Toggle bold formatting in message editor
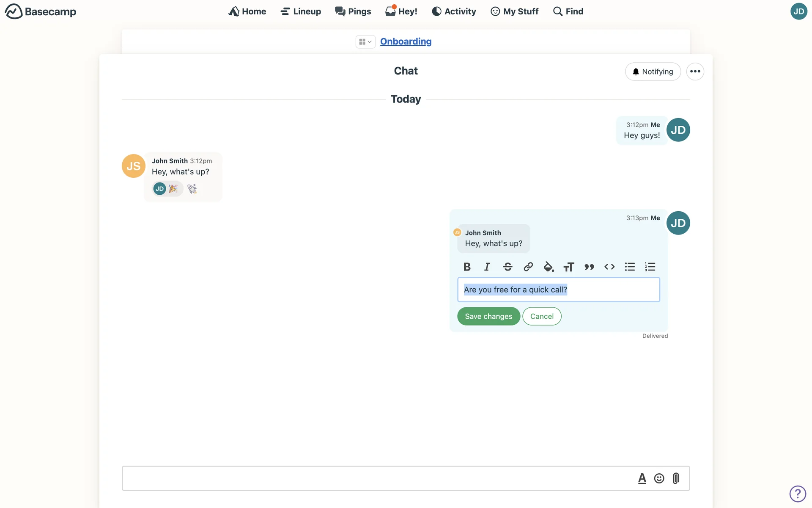 [467, 267]
